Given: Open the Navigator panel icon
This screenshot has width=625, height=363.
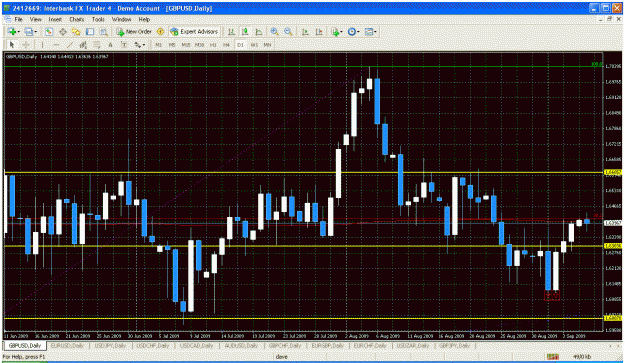Looking at the screenshot, I should [76, 32].
